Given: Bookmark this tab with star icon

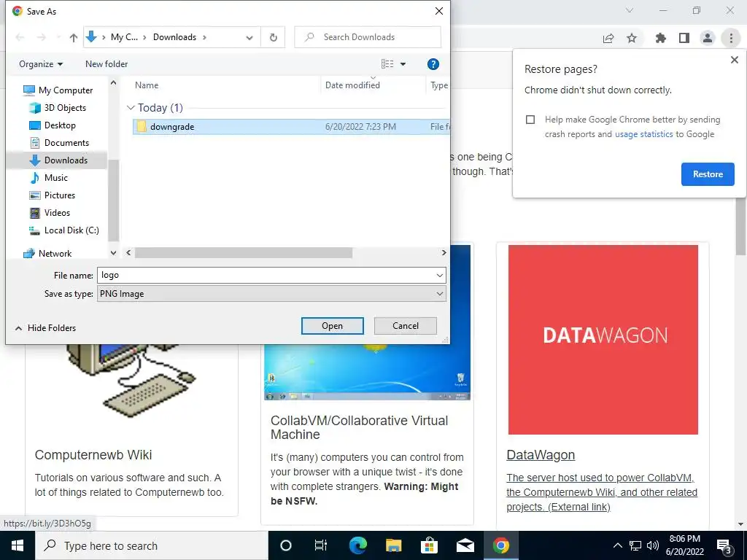Looking at the screenshot, I should [632, 38].
